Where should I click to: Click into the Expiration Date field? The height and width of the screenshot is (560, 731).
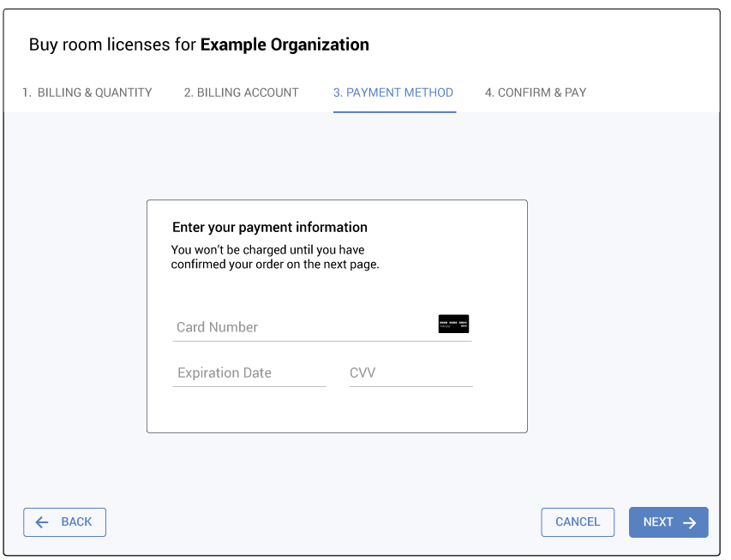click(x=249, y=373)
